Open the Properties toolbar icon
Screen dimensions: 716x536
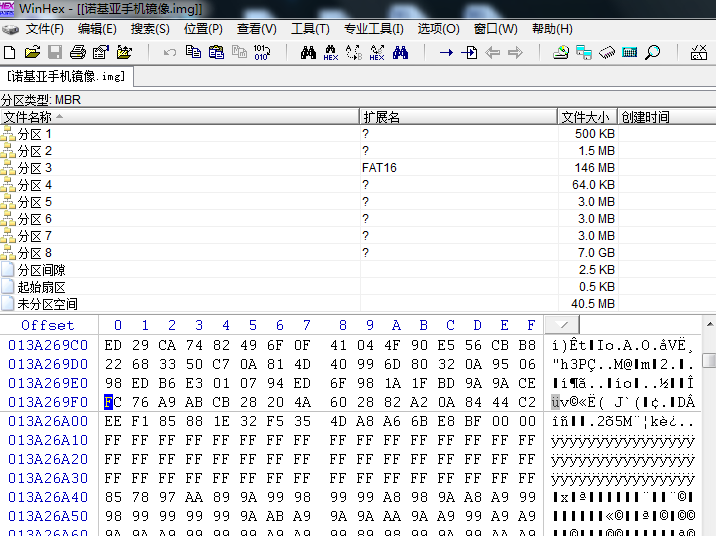point(100,53)
